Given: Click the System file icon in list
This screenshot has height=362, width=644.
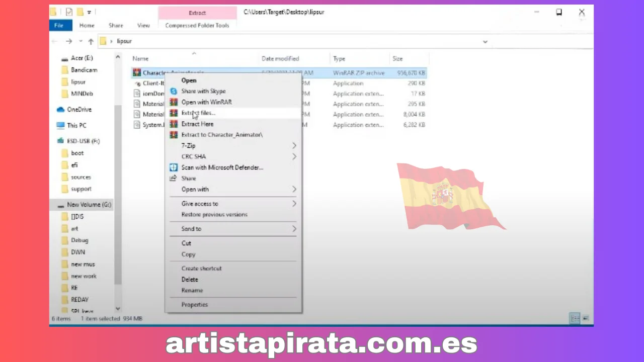Looking at the screenshot, I should (x=137, y=125).
